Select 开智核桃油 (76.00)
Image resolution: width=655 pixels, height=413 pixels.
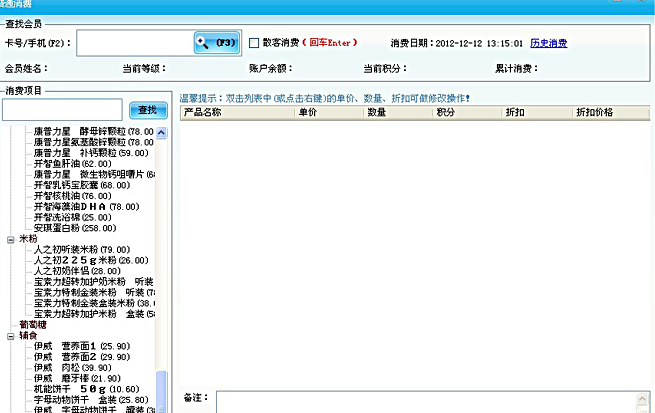pos(73,196)
